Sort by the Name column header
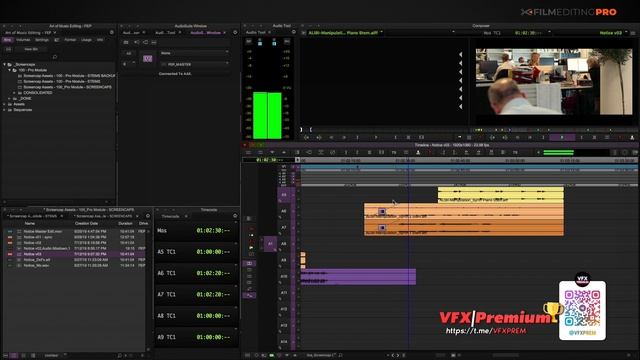This screenshot has height=360, width=640. coord(30,223)
